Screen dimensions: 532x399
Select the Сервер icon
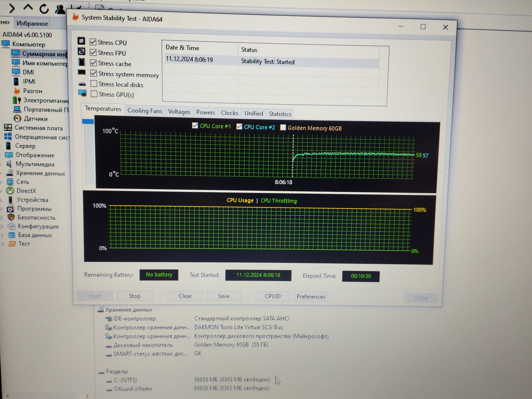point(9,145)
